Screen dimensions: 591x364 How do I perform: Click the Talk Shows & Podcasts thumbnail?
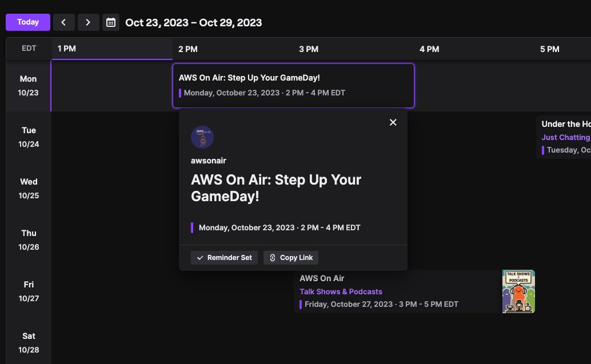point(518,291)
